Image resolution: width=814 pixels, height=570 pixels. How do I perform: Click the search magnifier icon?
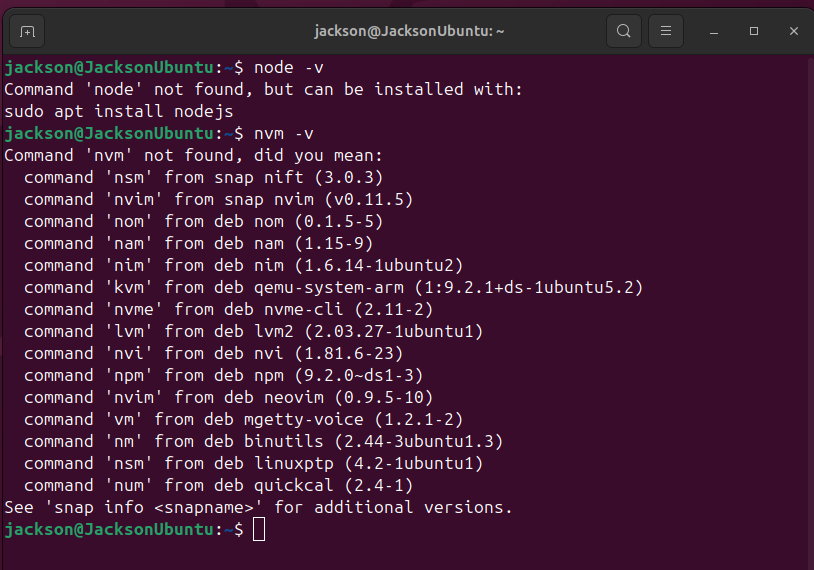tap(623, 31)
